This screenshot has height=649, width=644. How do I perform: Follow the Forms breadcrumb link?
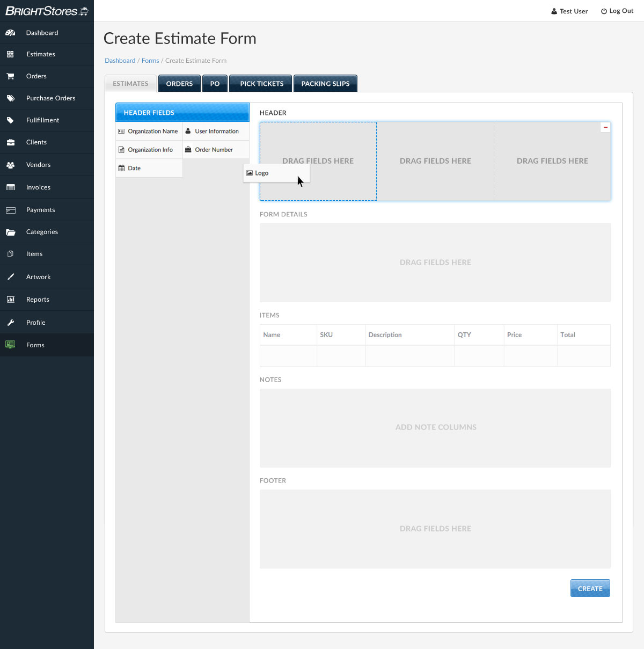[x=150, y=61]
